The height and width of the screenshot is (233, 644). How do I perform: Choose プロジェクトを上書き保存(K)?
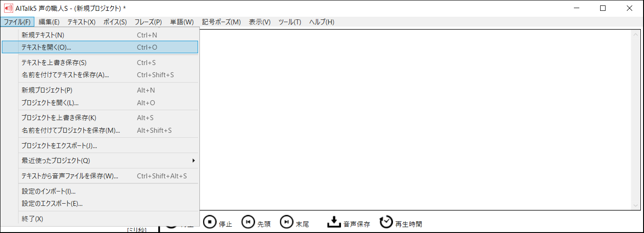click(x=100, y=118)
